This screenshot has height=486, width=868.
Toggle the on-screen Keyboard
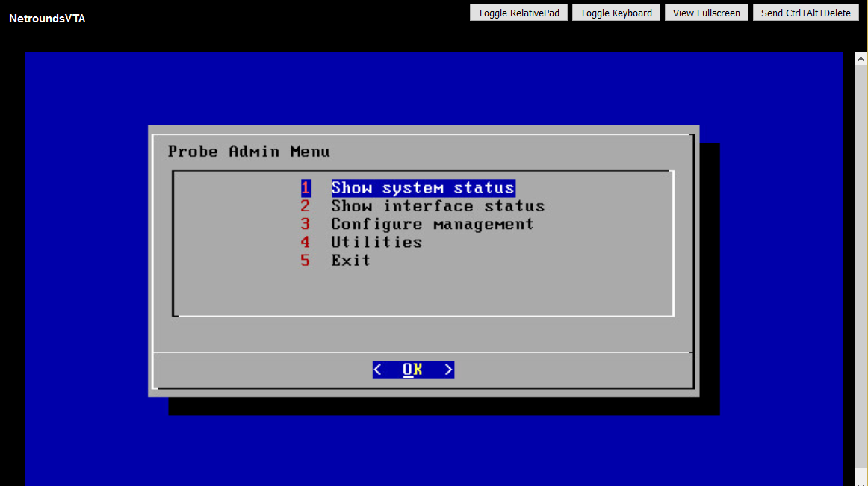coord(616,12)
